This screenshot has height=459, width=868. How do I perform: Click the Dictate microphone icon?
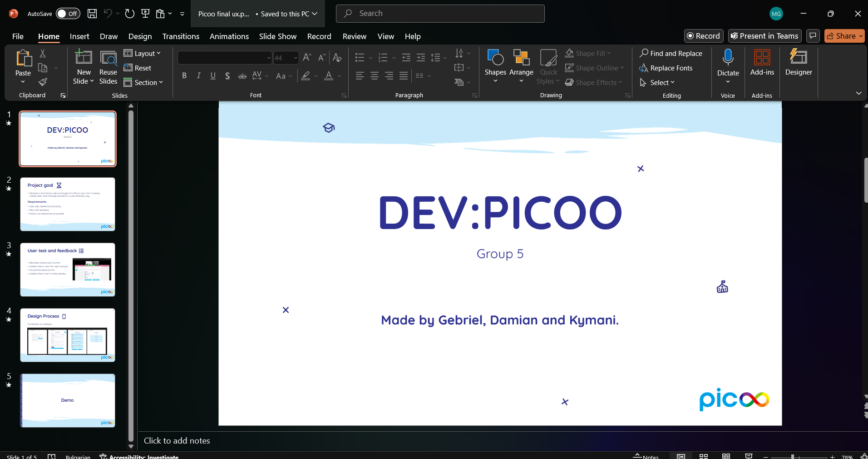click(728, 58)
